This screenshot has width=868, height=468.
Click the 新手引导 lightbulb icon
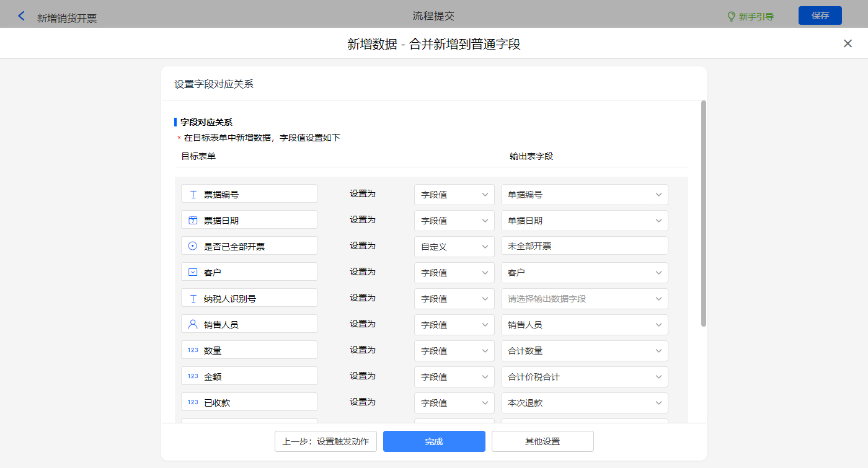point(731,16)
